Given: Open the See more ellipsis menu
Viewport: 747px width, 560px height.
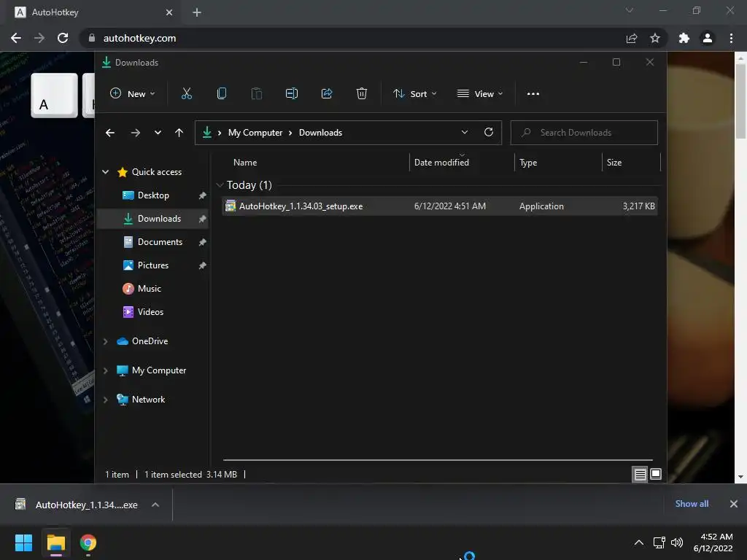Looking at the screenshot, I should tap(533, 94).
